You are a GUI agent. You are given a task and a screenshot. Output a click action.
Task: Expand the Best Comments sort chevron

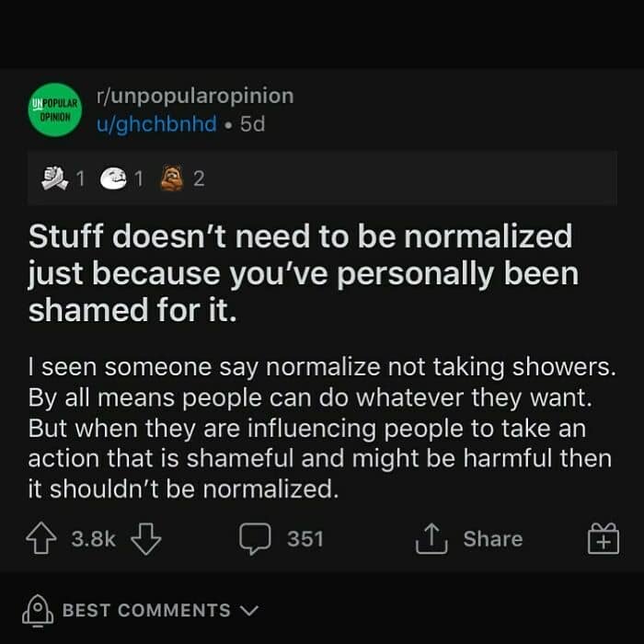point(249,610)
